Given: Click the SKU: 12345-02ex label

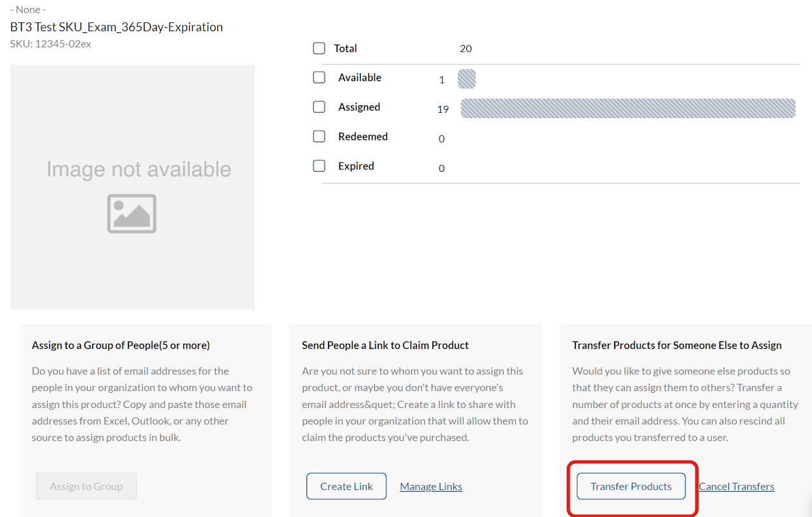Looking at the screenshot, I should tap(51, 44).
